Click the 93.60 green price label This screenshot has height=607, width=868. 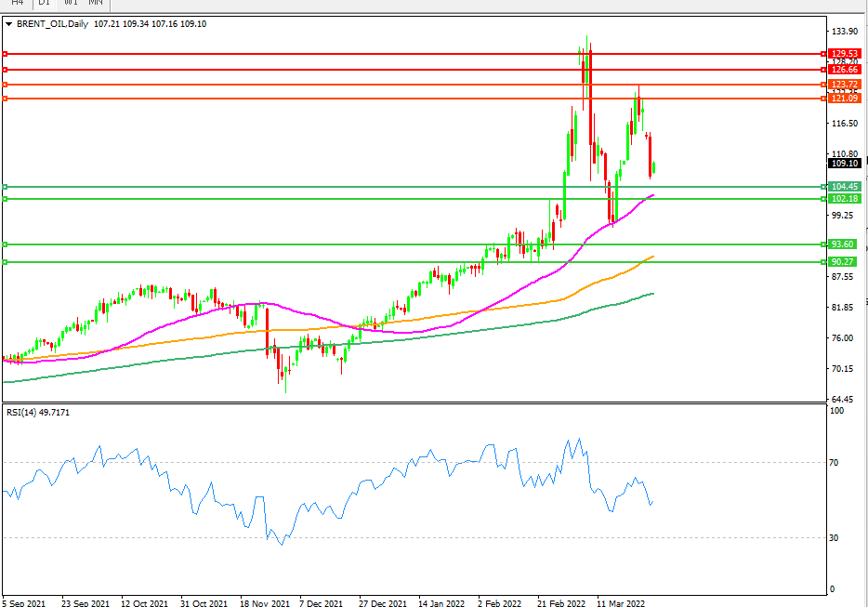pos(843,244)
